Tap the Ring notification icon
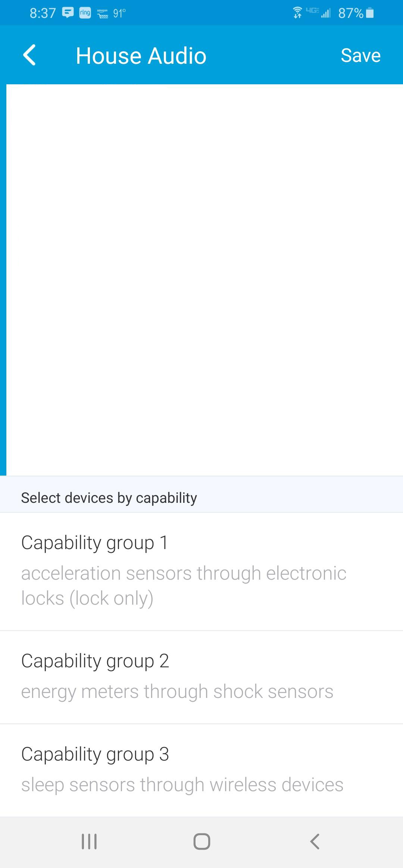 85,13
